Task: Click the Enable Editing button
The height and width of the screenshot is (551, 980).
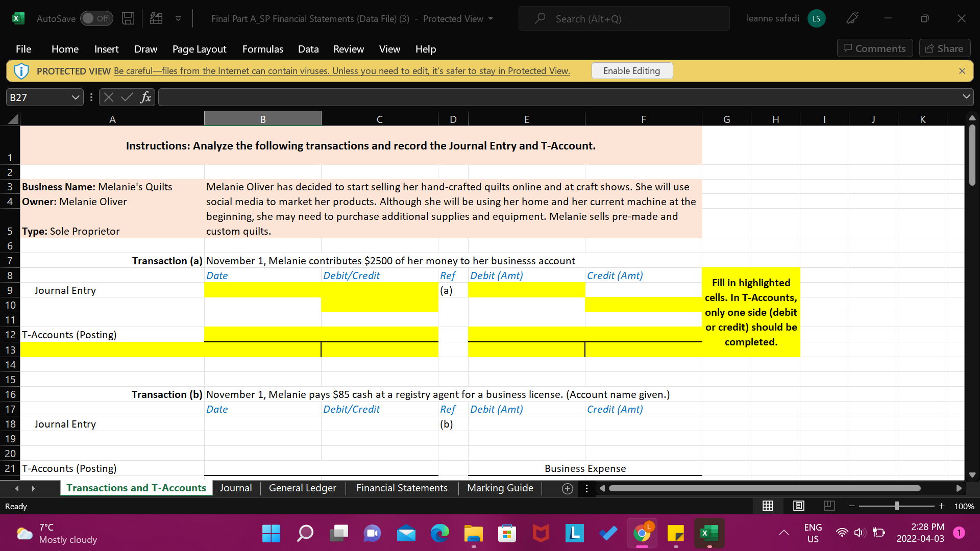Action: point(632,70)
